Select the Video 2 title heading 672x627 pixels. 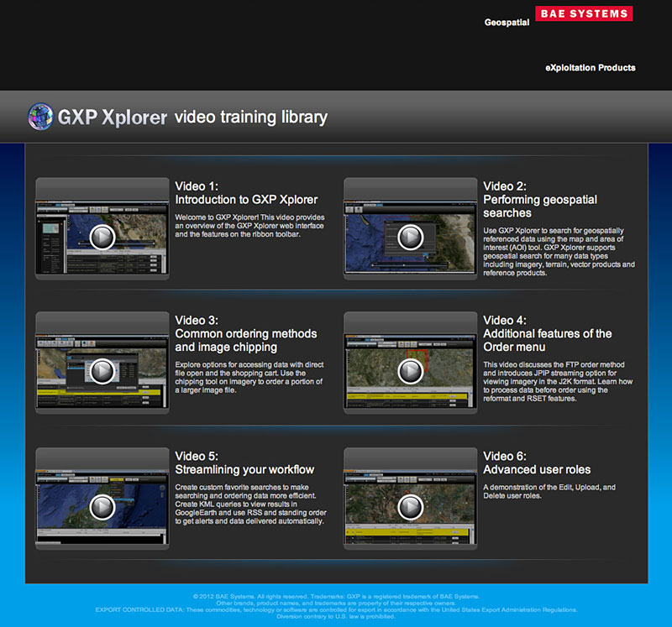point(539,200)
